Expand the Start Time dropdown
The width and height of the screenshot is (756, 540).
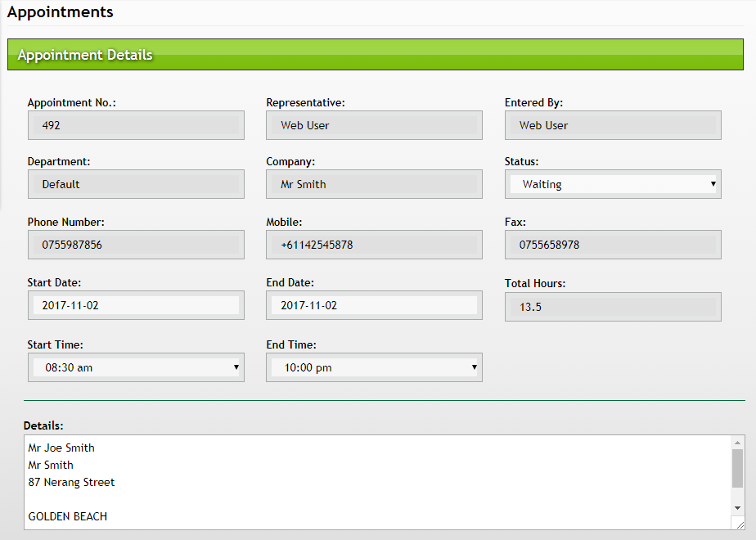point(136,367)
